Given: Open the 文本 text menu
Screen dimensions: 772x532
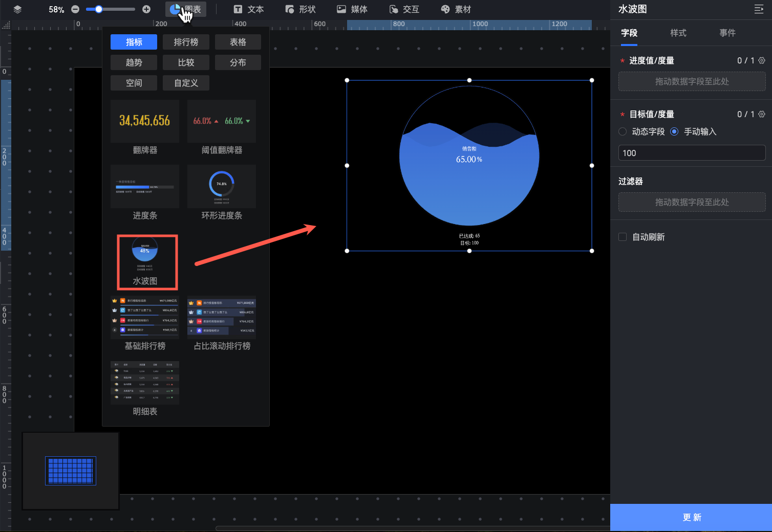Looking at the screenshot, I should [249, 9].
